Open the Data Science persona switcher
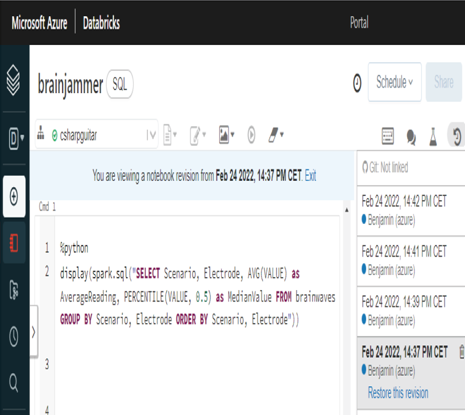 pos(16,138)
